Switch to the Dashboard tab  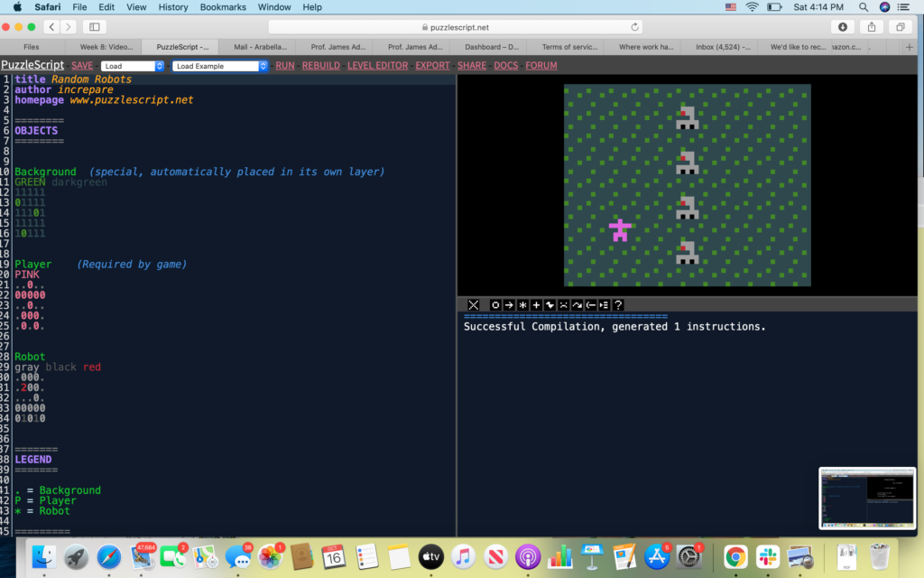pos(492,47)
